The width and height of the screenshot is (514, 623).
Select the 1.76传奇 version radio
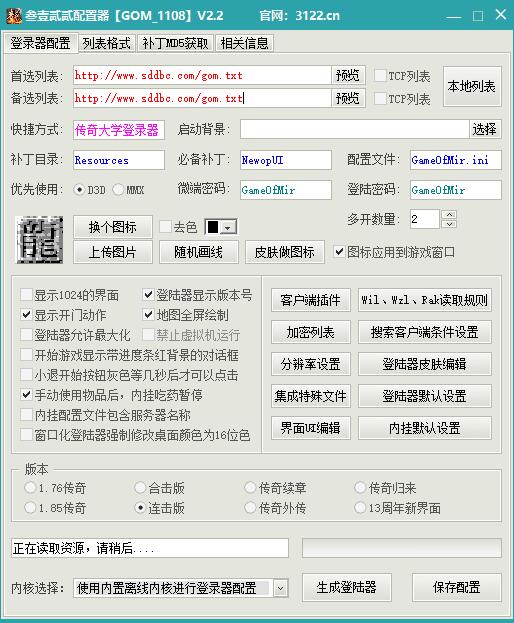tap(30, 488)
